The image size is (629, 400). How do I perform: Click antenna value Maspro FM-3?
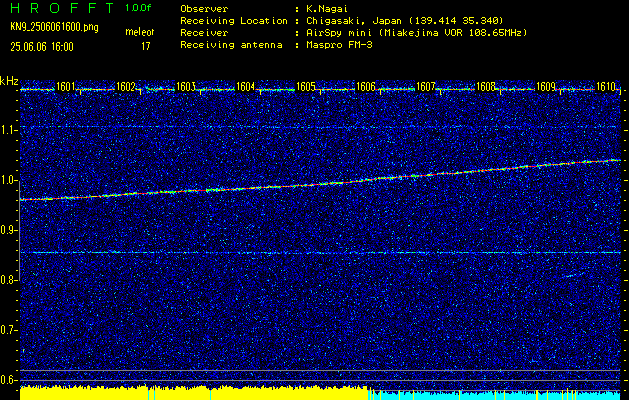(339, 45)
